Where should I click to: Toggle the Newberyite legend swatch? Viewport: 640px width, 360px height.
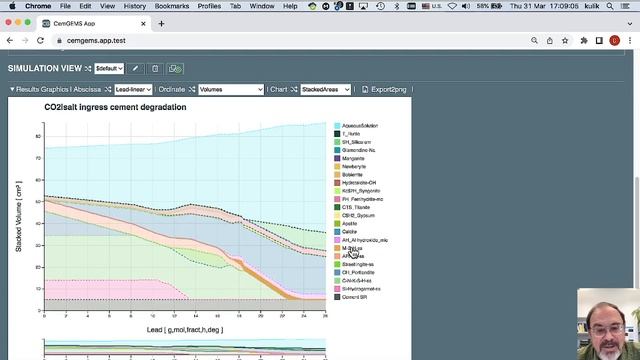click(337, 167)
